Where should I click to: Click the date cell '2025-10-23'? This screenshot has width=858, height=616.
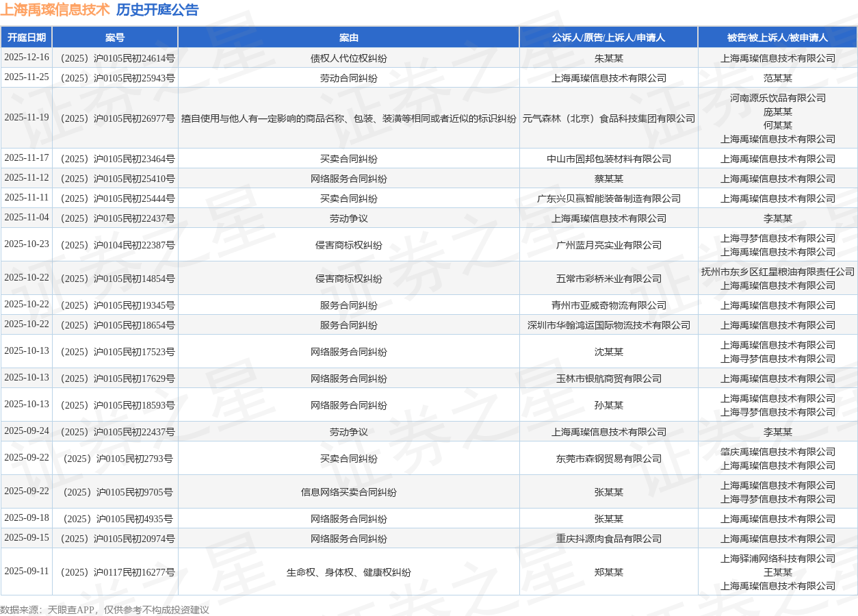(27, 244)
